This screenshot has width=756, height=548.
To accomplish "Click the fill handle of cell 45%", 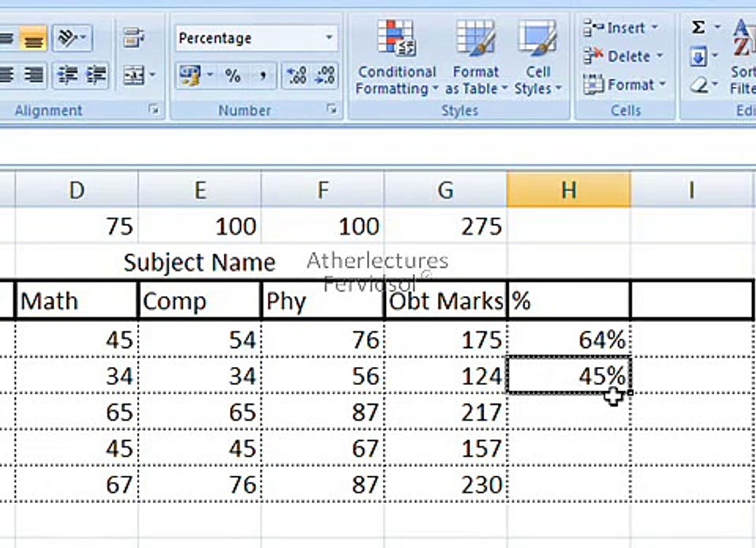I will [630, 393].
